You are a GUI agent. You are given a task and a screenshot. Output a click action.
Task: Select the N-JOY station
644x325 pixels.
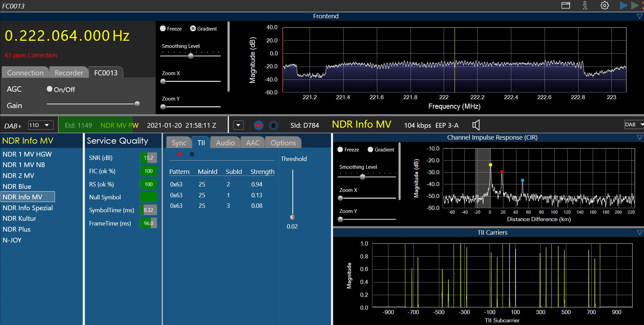12,240
